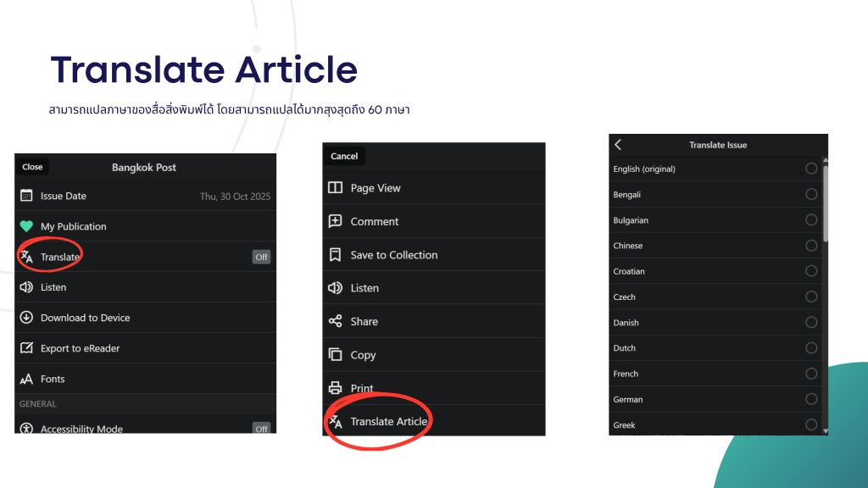Click the Share icon in article menu
This screenshot has width=868, height=488.
(335, 322)
